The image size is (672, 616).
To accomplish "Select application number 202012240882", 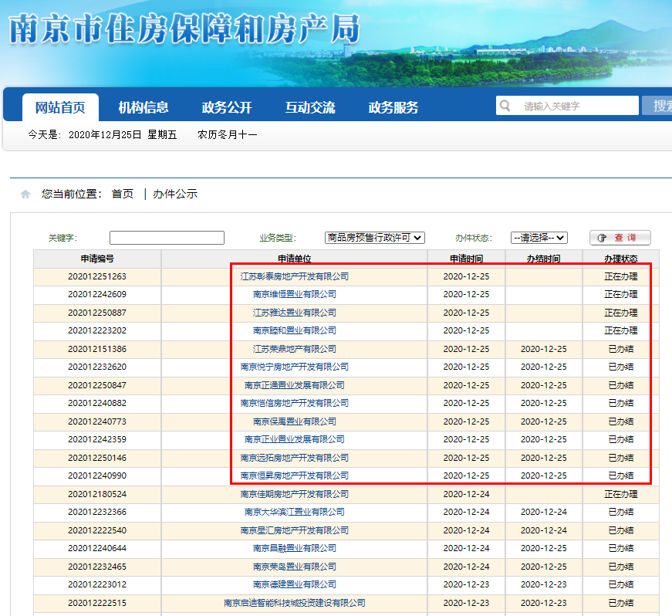I will tap(97, 403).
